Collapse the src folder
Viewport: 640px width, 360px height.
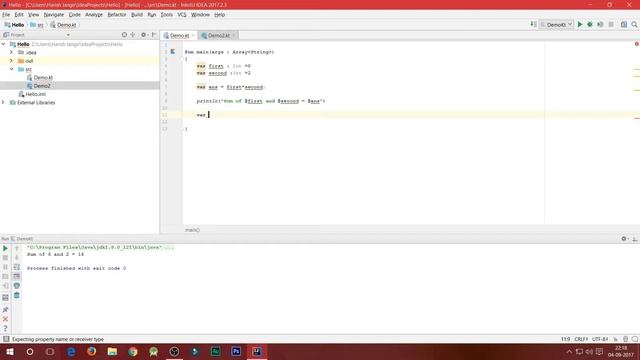(x=11, y=69)
